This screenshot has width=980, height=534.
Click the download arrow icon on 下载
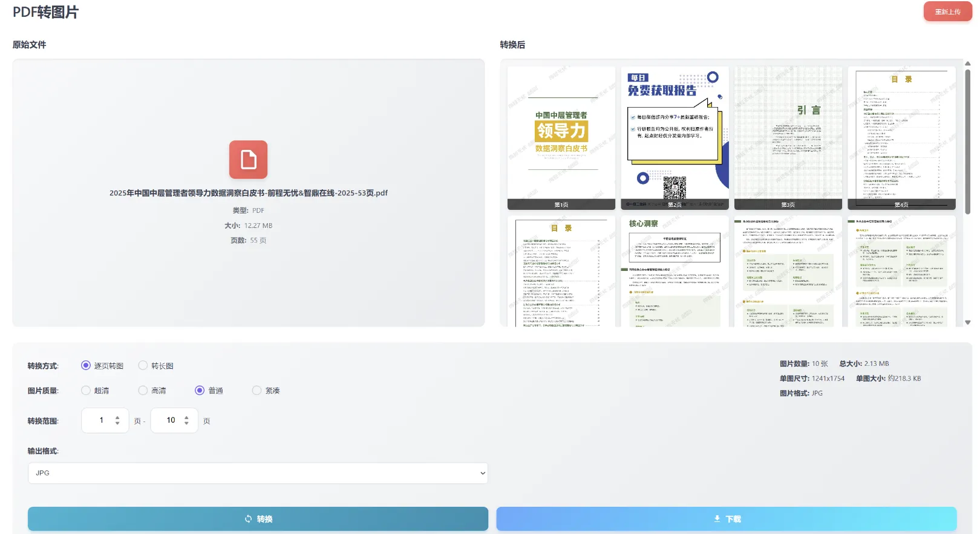click(717, 519)
